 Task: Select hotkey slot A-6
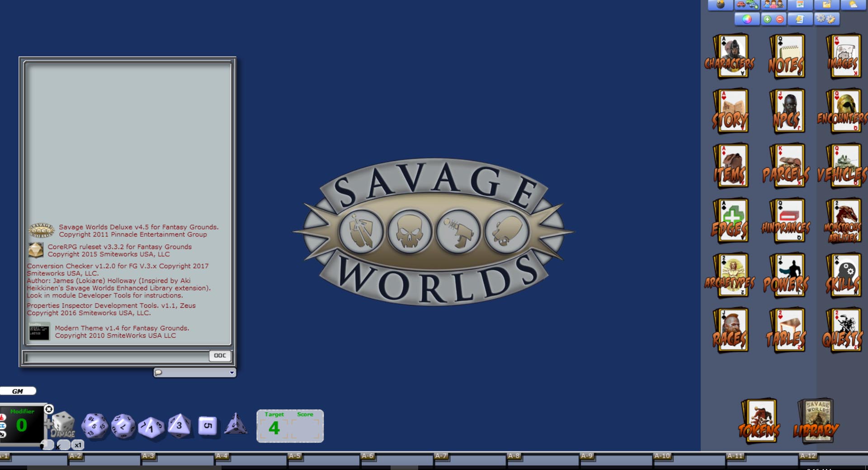click(397, 458)
